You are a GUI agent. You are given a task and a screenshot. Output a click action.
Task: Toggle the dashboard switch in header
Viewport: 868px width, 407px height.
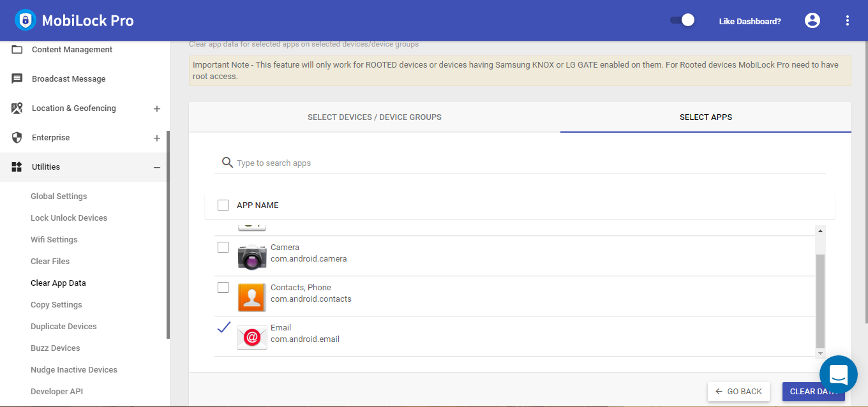click(x=682, y=20)
